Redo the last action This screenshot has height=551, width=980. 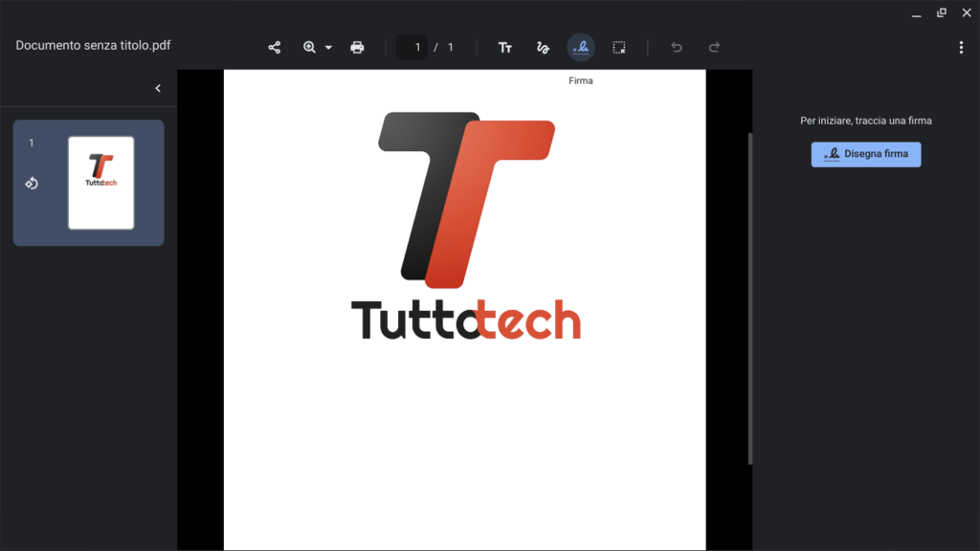tap(713, 46)
